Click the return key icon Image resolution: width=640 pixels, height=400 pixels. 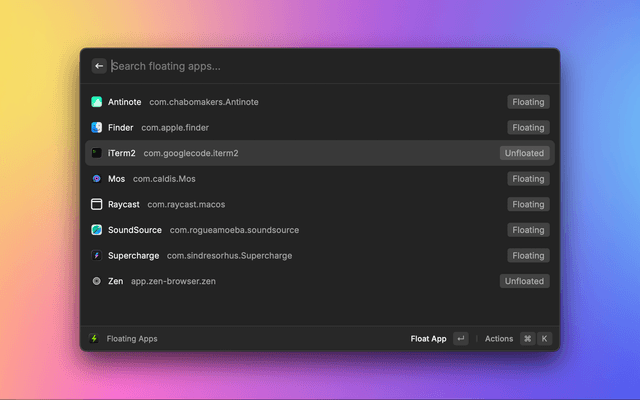460,338
